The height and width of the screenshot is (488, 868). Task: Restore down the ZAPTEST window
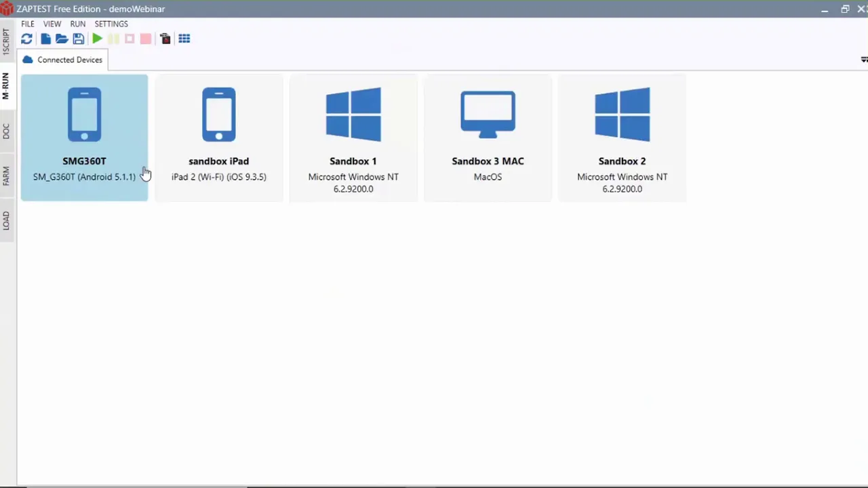pos(845,9)
